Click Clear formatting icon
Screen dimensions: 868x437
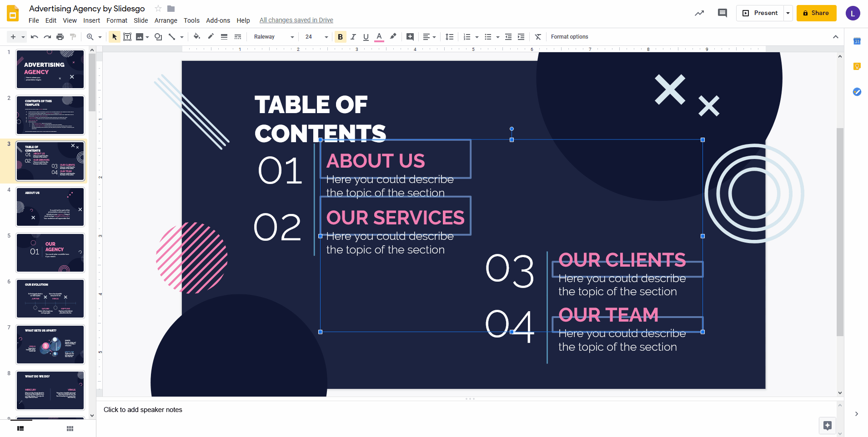(x=538, y=37)
